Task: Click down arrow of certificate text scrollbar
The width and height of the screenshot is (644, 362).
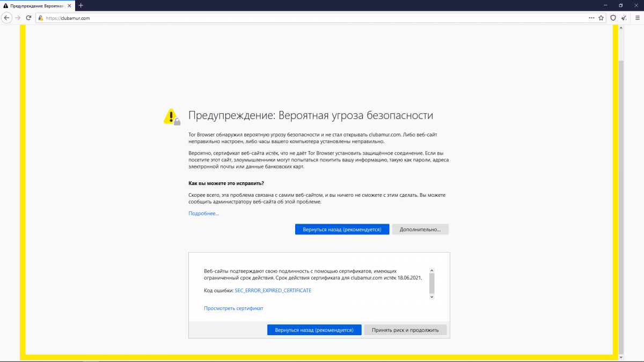Action: pyautogui.click(x=432, y=295)
